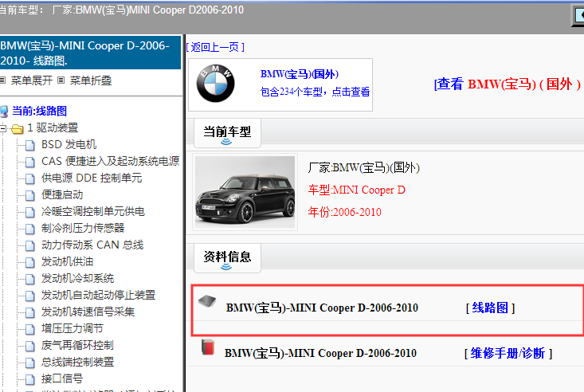Click the document icon beside 接口信号

tap(29, 380)
